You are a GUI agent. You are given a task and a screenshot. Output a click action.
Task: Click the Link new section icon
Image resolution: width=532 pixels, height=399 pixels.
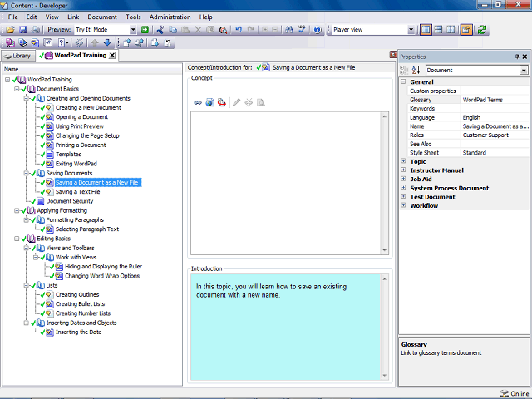click(x=22, y=42)
